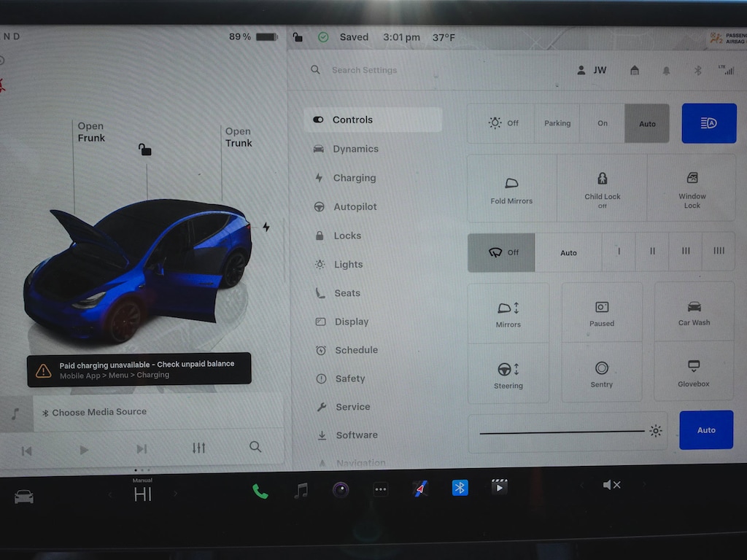Tap Open Trunk label
This screenshot has height=560, width=747.
pos(238,137)
